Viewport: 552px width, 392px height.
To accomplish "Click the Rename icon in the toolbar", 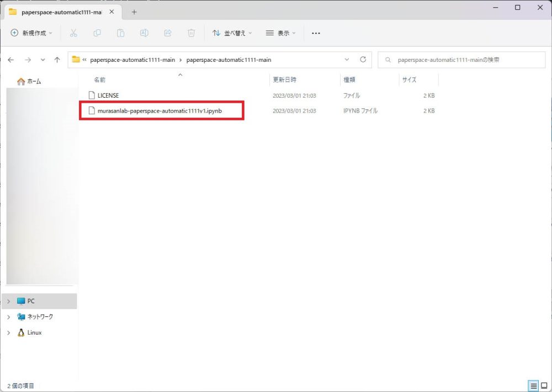I will (144, 33).
